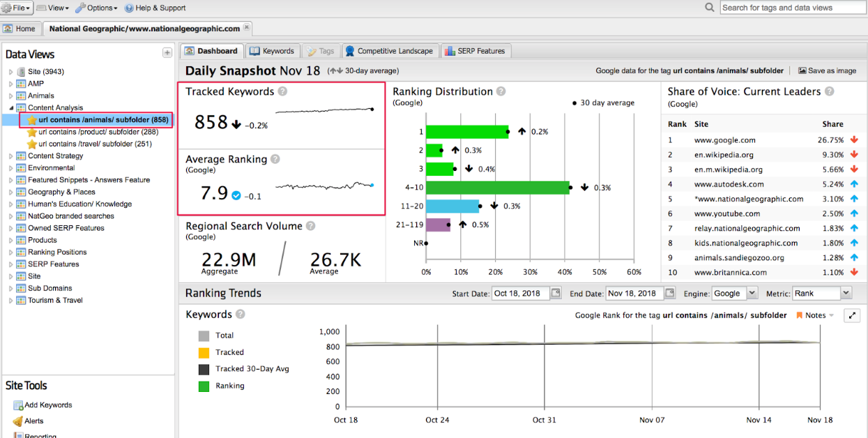Switch to the Competitive Landscape tab
This screenshot has height=438, width=868.
coord(390,51)
